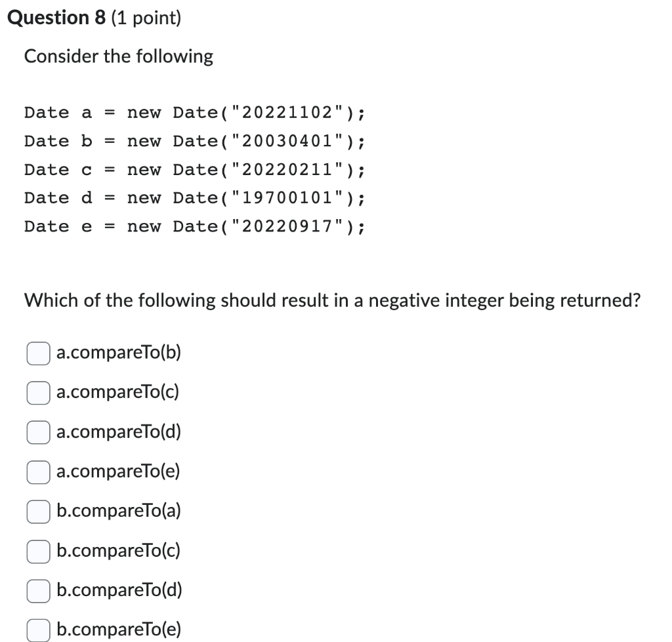672x642 pixels.
Task: Check the a.compareTo(e) checkbox
Action: point(38,472)
